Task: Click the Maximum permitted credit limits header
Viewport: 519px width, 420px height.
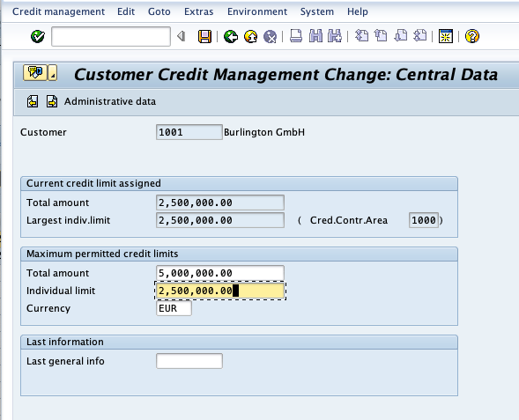Action: [x=102, y=254]
